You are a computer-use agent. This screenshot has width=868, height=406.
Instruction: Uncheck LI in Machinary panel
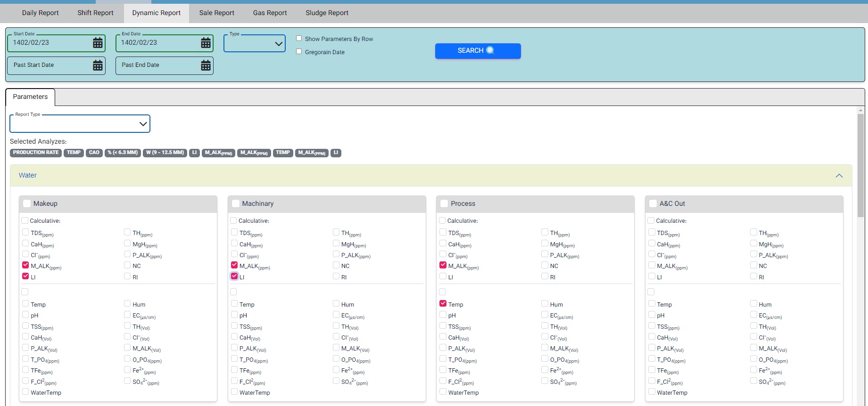[x=234, y=276]
